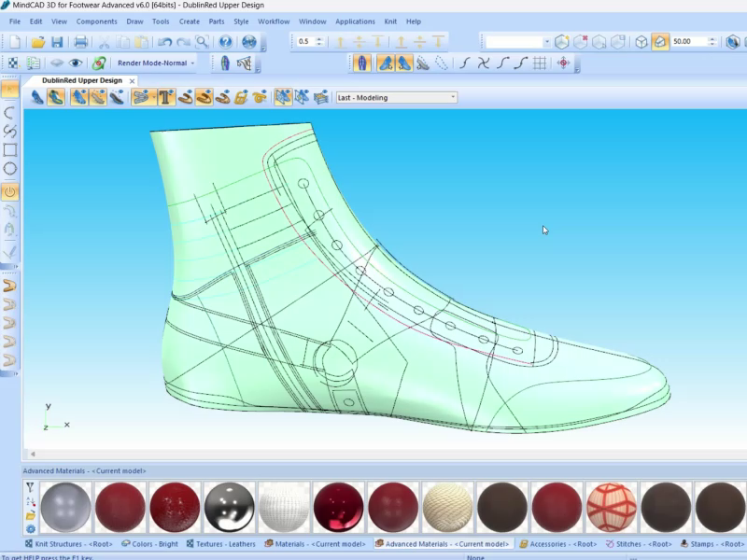This screenshot has width=747, height=560.
Task: Toggle the highlighted cube section icon
Action: (x=660, y=42)
